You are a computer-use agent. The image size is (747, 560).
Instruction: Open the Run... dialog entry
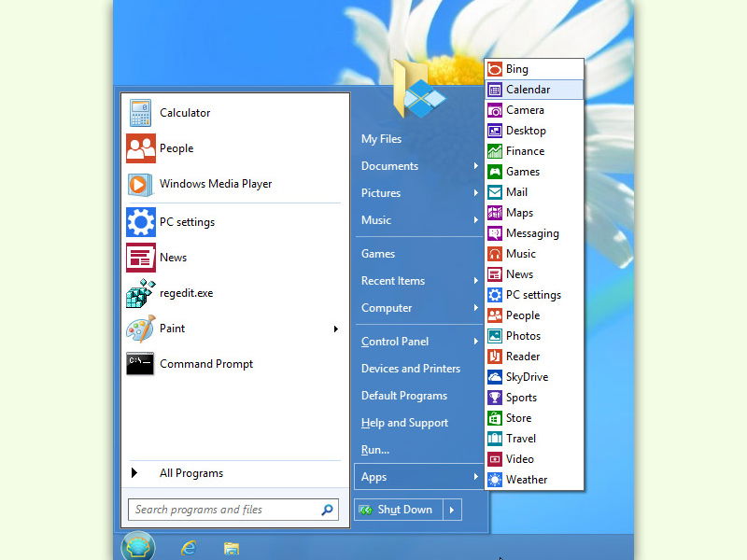pyautogui.click(x=375, y=450)
